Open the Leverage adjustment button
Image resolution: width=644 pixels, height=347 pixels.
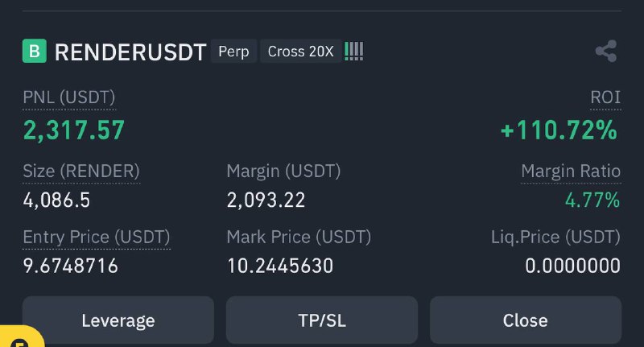[118, 320]
